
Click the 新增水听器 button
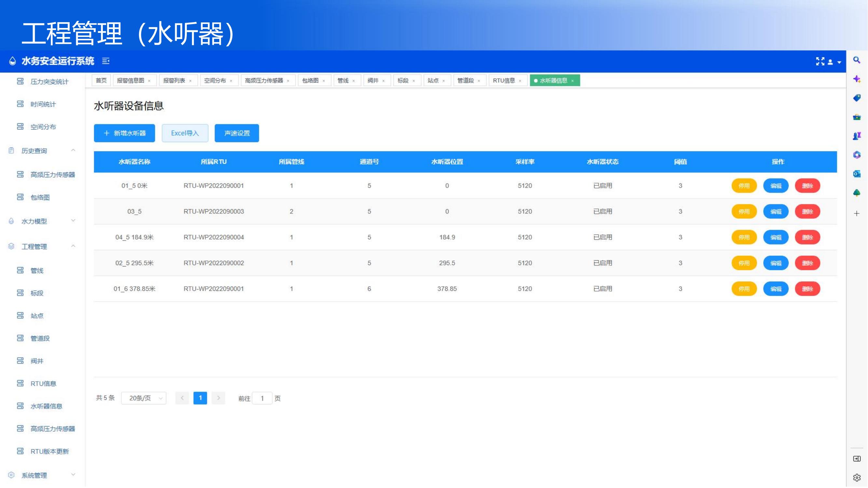124,133
